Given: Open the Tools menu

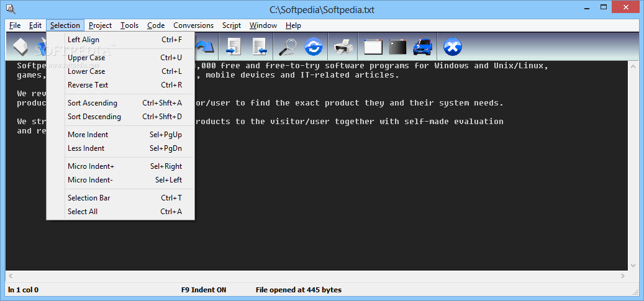Looking at the screenshot, I should (129, 25).
